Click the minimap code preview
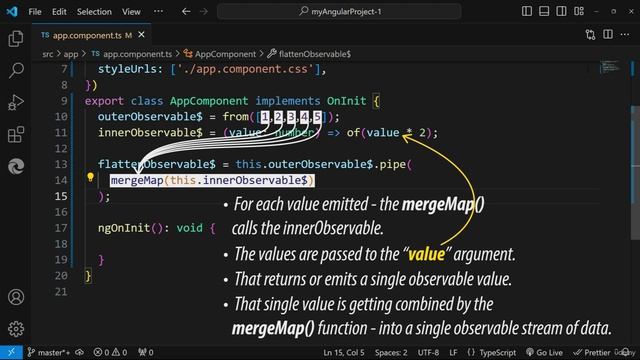640x360 pixels. [x=610, y=67]
